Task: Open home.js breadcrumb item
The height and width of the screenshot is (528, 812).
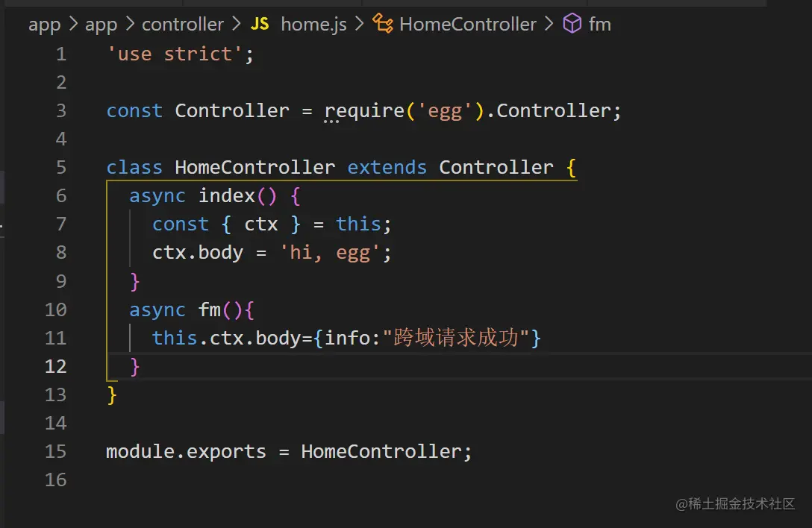Action: (x=313, y=25)
